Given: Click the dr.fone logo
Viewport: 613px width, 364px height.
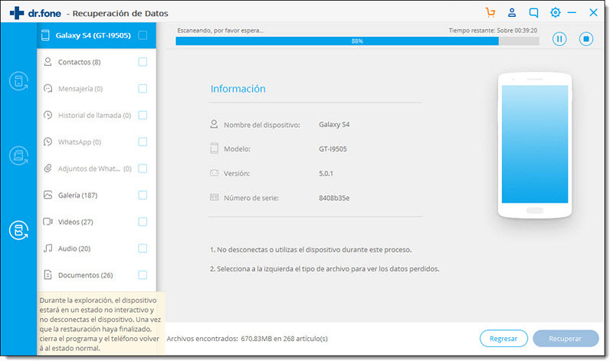Looking at the screenshot, I should point(35,13).
